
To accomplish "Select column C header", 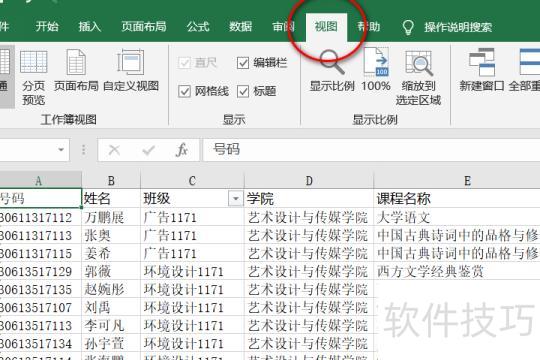I will (192, 180).
